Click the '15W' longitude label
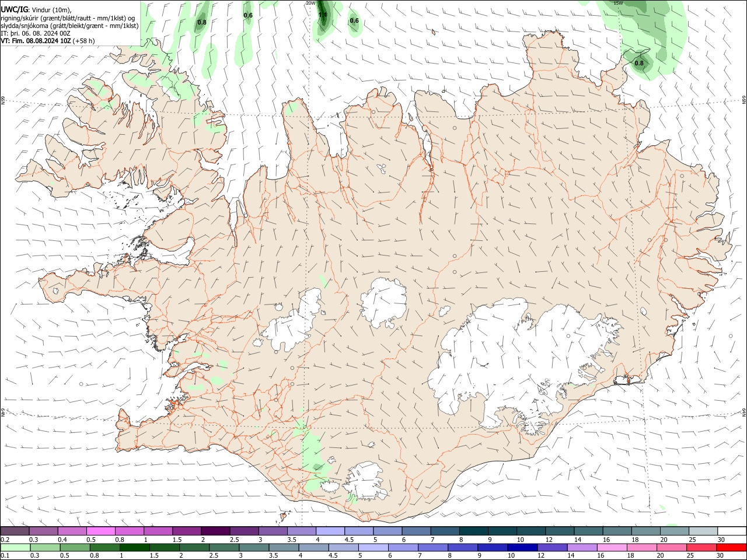 coord(619,3)
